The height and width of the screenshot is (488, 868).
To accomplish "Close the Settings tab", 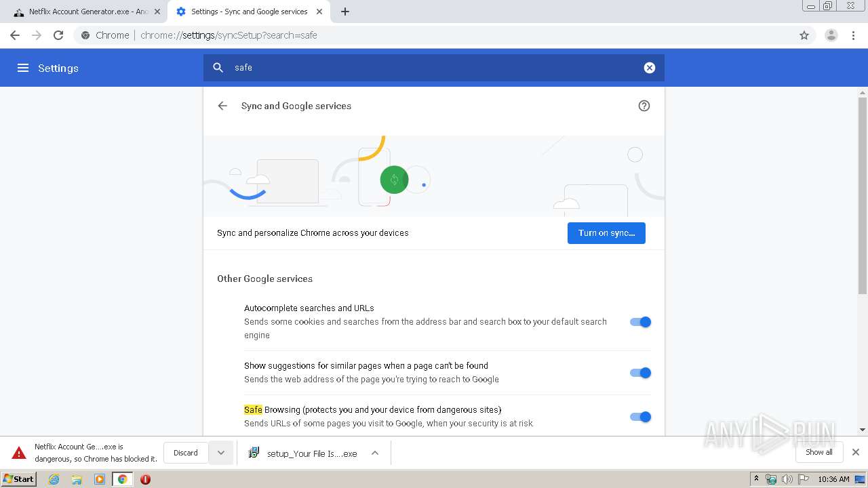I will pyautogui.click(x=319, y=12).
